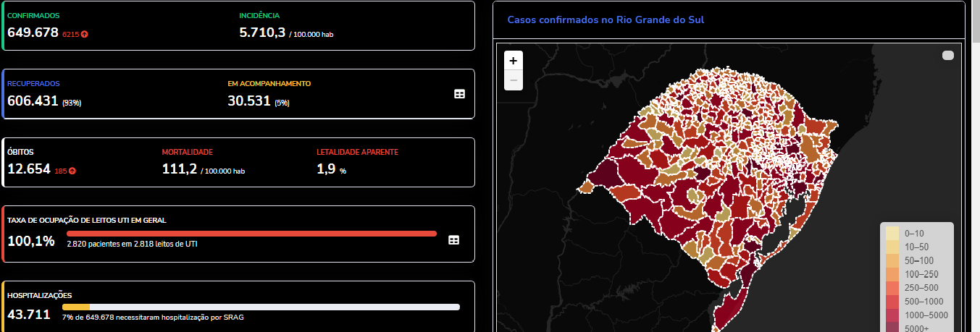This screenshot has width=980, height=332.
Task: Click the RECUPERADOS label
Action: pyautogui.click(x=33, y=84)
